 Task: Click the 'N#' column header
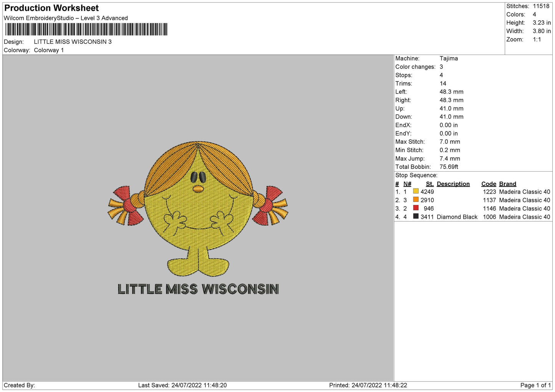[x=407, y=184]
